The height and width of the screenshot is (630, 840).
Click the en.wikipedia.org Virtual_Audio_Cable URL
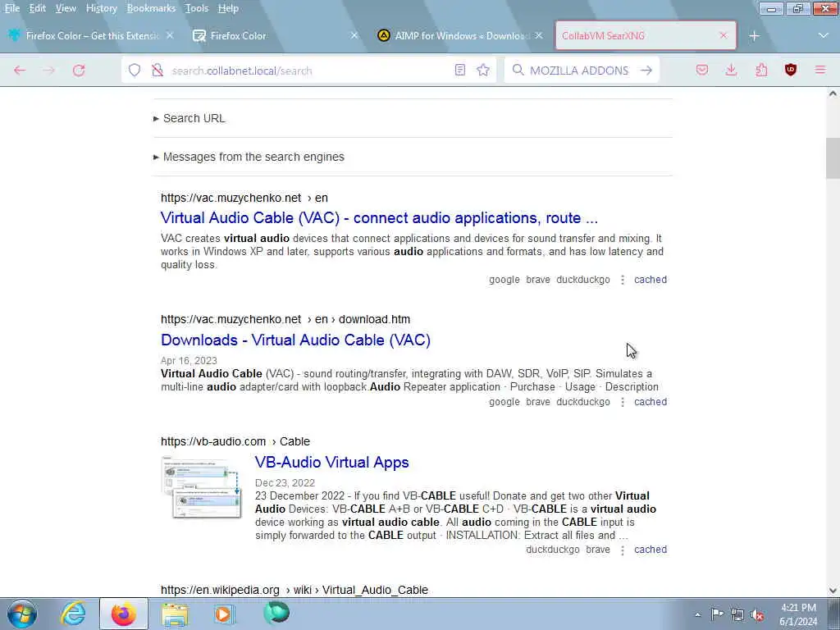click(294, 590)
